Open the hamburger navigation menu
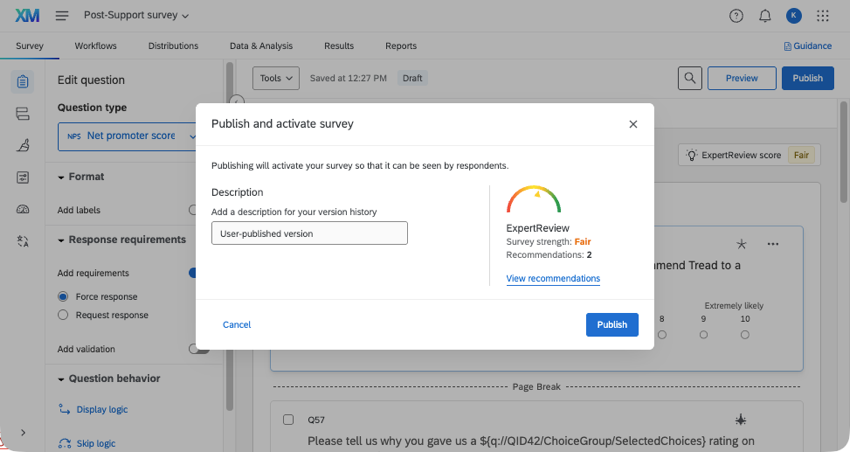850x452 pixels. (x=62, y=16)
